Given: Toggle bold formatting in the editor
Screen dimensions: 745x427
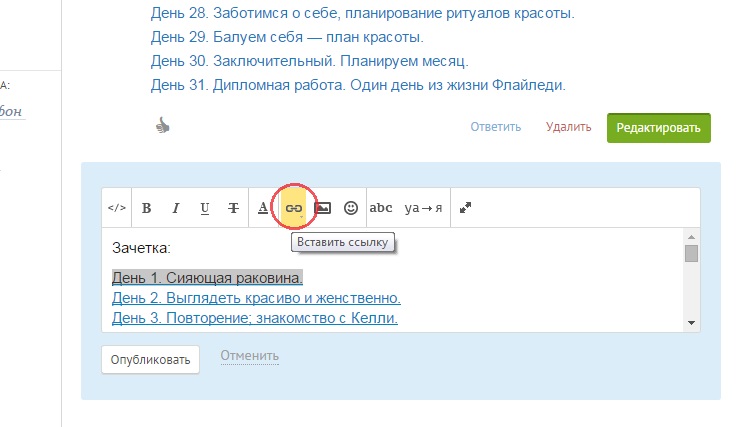Looking at the screenshot, I should pyautogui.click(x=146, y=208).
